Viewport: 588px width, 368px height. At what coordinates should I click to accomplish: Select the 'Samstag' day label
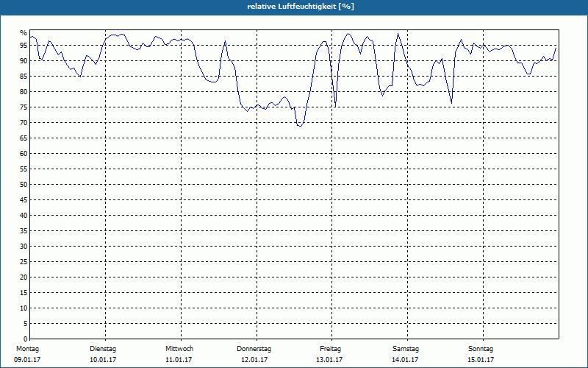pos(406,349)
